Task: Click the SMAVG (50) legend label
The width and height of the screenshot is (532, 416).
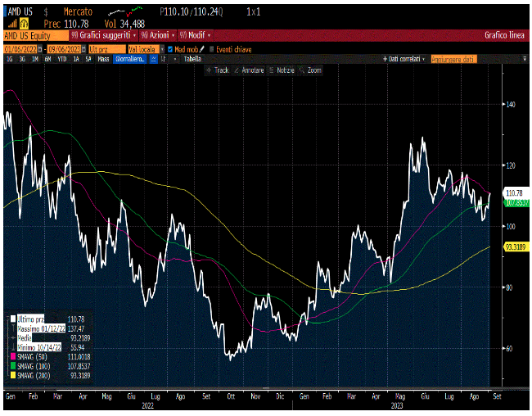Action: [x=32, y=356]
